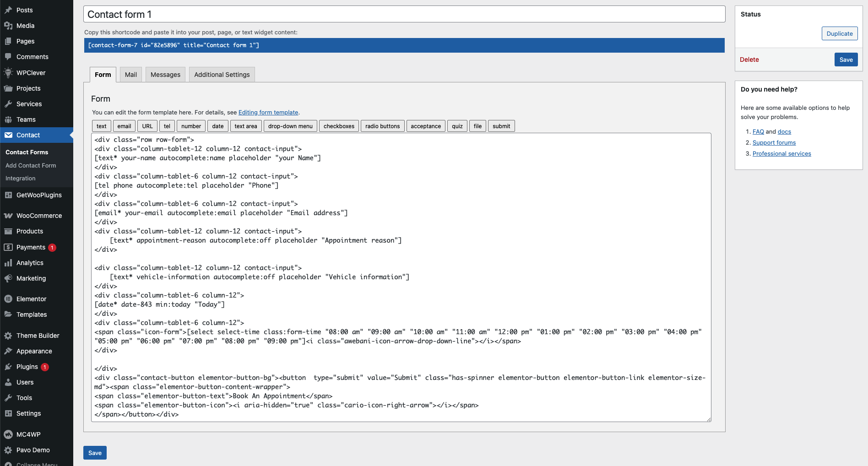Switch to the Mail tab
The height and width of the screenshot is (466, 868).
[x=131, y=75]
